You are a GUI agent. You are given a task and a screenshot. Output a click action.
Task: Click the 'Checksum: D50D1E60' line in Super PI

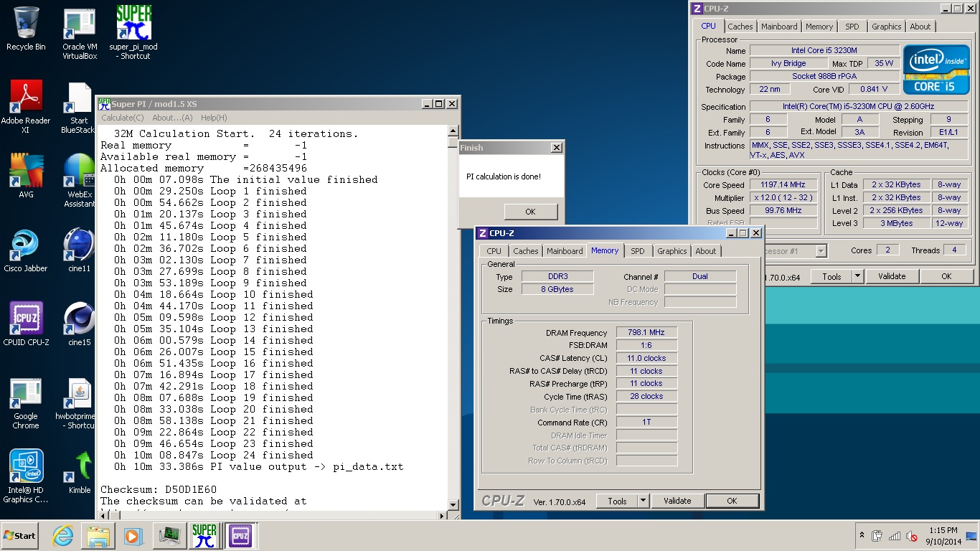[158, 489]
